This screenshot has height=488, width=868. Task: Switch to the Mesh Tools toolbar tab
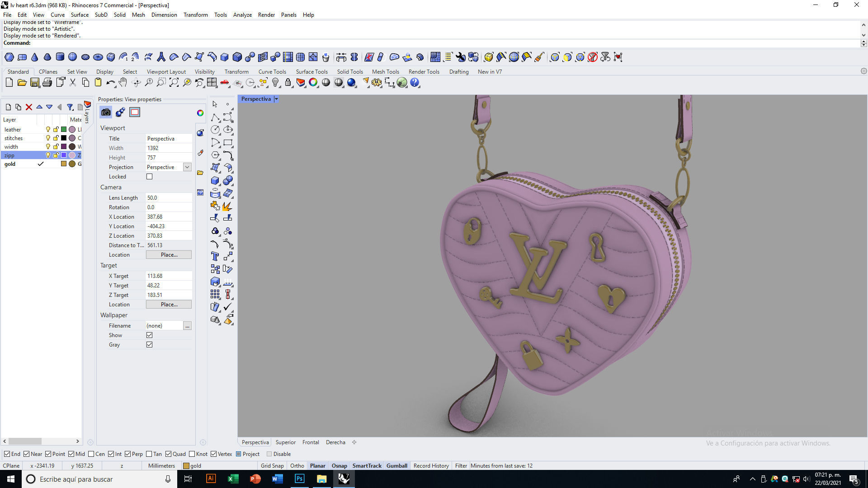click(385, 72)
